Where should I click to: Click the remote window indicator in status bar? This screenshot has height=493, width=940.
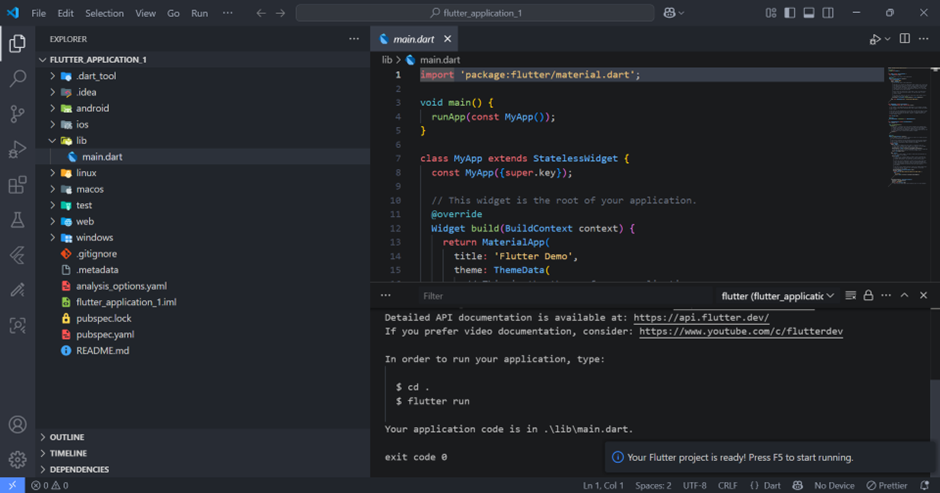coord(12,485)
